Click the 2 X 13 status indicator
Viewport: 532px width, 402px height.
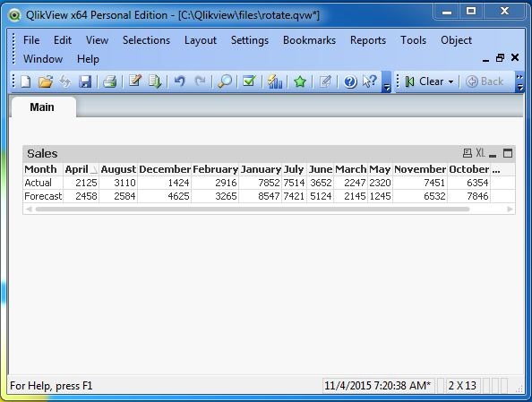pos(462,386)
